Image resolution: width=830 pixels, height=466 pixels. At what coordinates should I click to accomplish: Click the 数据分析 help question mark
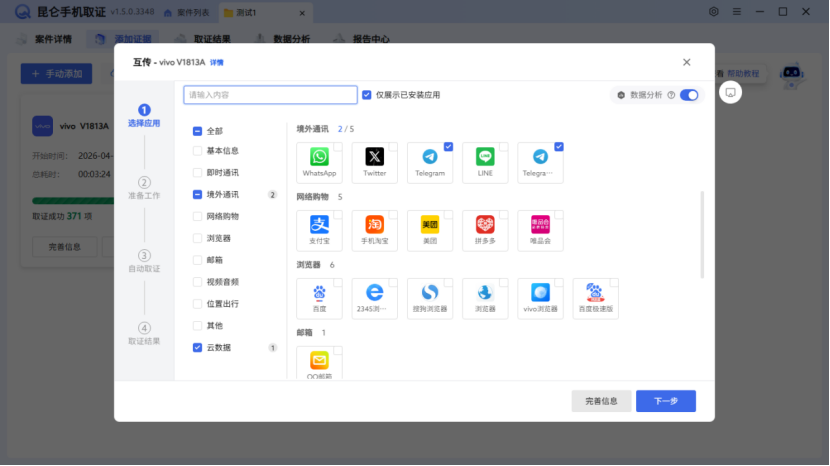pos(671,95)
